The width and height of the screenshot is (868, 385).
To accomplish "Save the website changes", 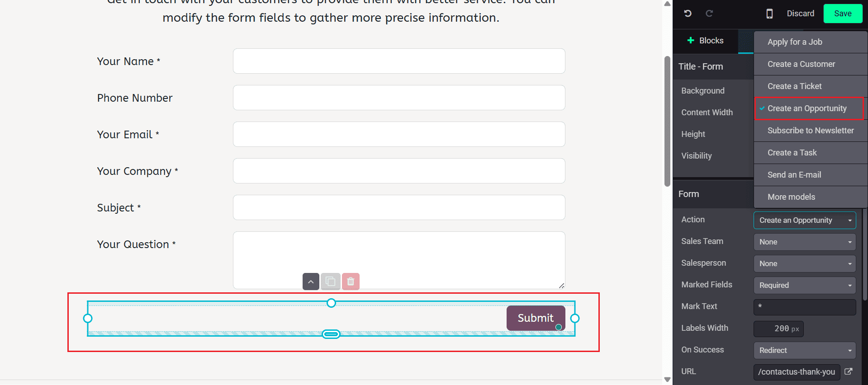I will [x=842, y=14].
